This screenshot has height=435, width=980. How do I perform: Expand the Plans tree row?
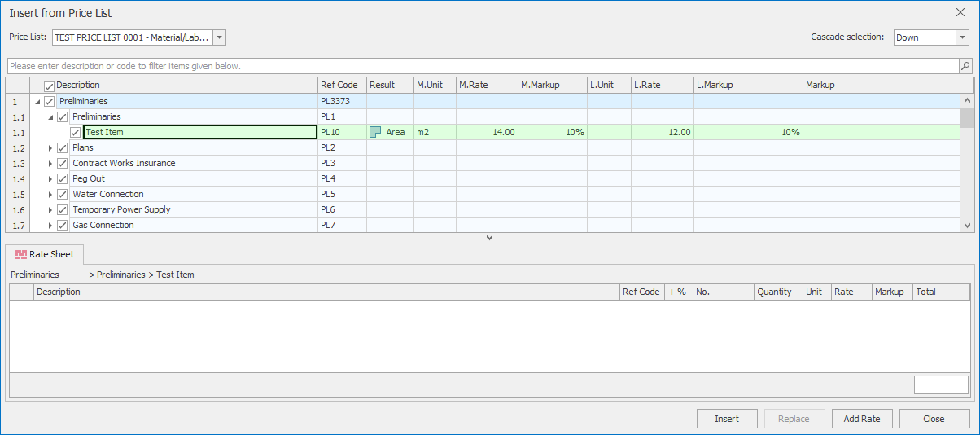[x=50, y=147]
